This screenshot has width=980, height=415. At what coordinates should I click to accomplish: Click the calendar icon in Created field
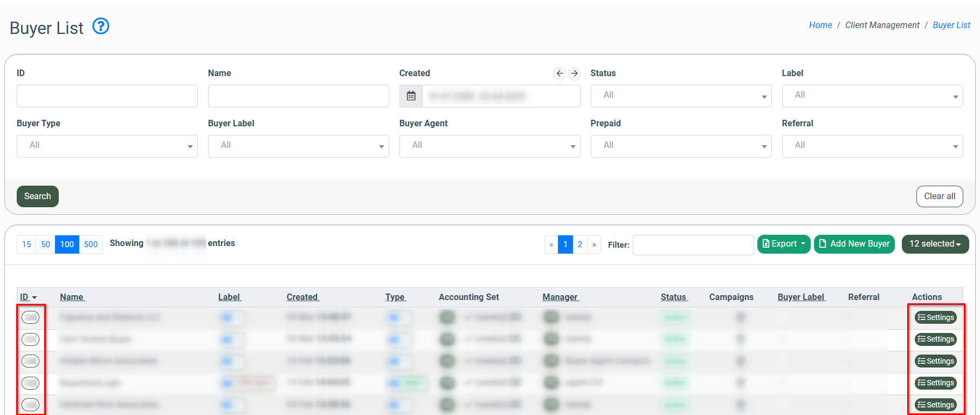[x=411, y=96]
